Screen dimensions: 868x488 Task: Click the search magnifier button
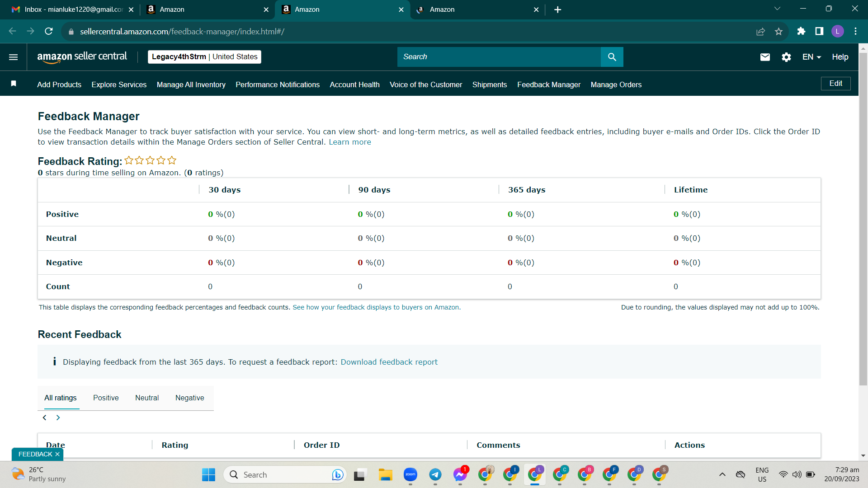click(612, 57)
